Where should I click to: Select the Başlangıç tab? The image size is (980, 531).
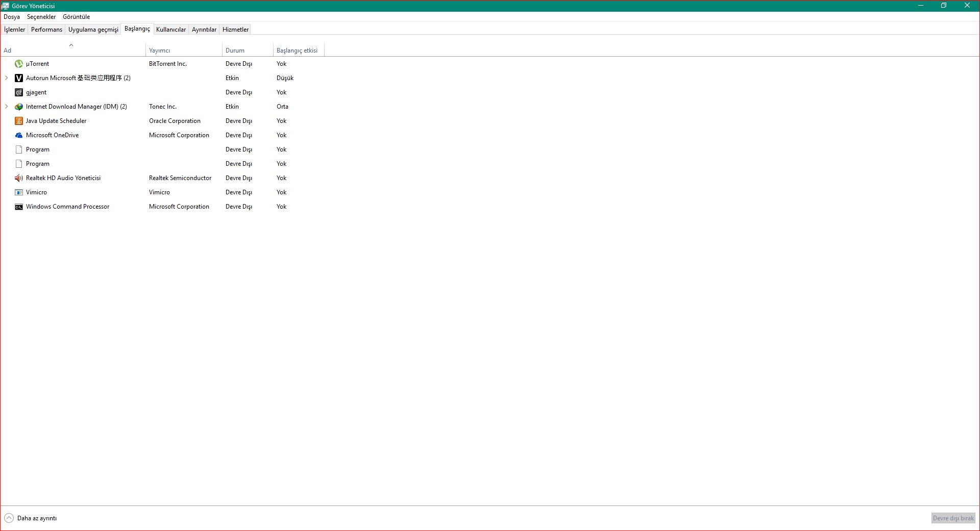137,29
